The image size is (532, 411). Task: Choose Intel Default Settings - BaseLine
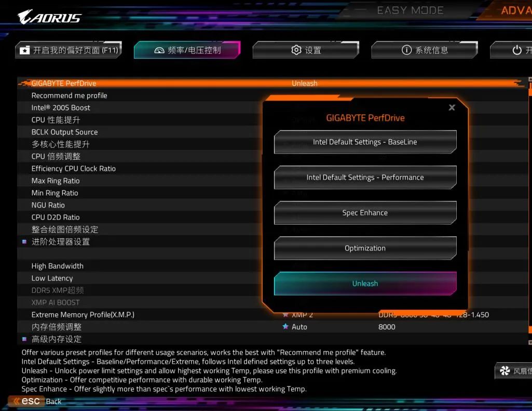(x=365, y=142)
